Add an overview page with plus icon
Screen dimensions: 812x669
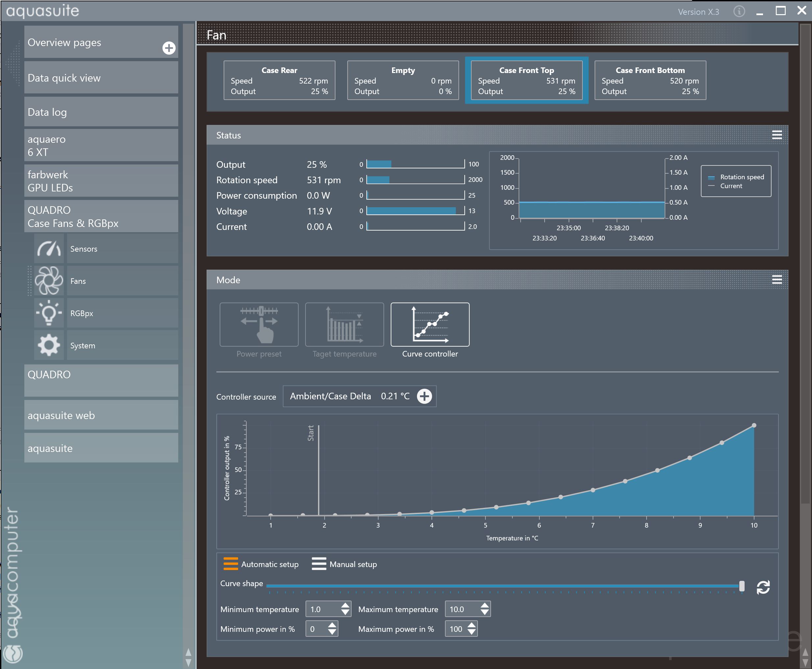169,48
